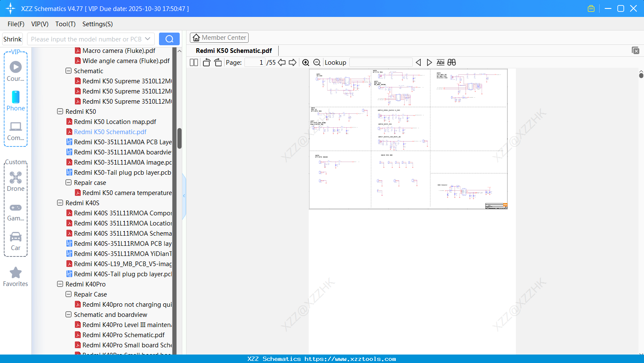
Task: Click the schematic page thumbnail
Action: pos(408,139)
